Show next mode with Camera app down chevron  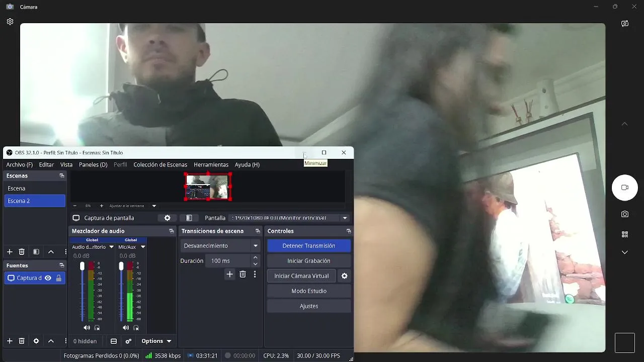point(625,252)
